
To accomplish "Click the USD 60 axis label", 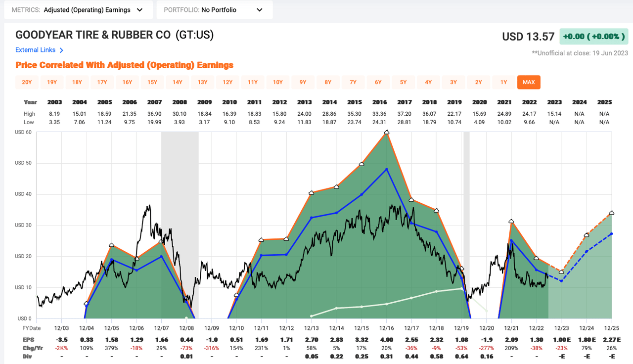I will point(23,132).
